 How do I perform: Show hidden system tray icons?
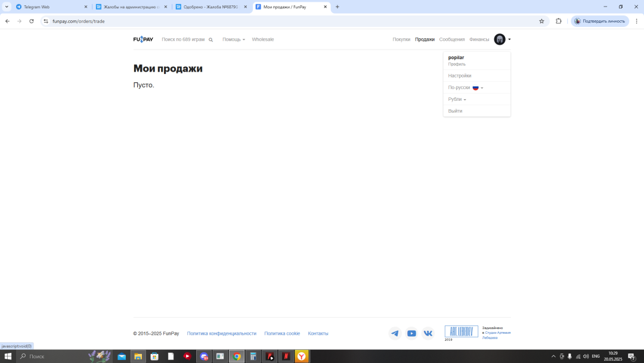click(x=553, y=356)
